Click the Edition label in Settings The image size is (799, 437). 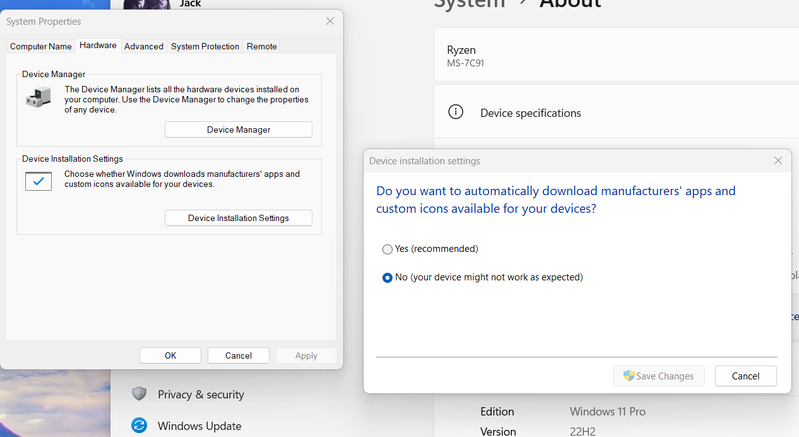click(497, 411)
